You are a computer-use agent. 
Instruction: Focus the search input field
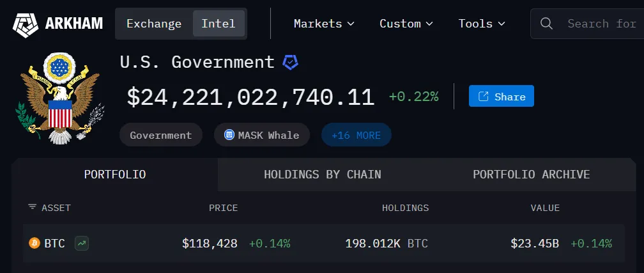pos(601,24)
